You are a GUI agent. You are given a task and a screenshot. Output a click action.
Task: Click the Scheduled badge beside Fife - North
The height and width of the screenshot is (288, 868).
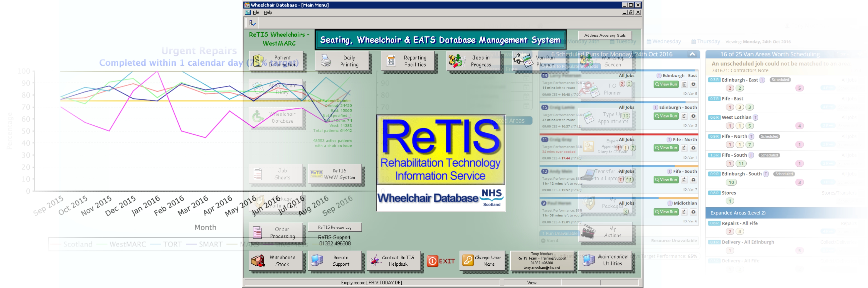tap(769, 136)
